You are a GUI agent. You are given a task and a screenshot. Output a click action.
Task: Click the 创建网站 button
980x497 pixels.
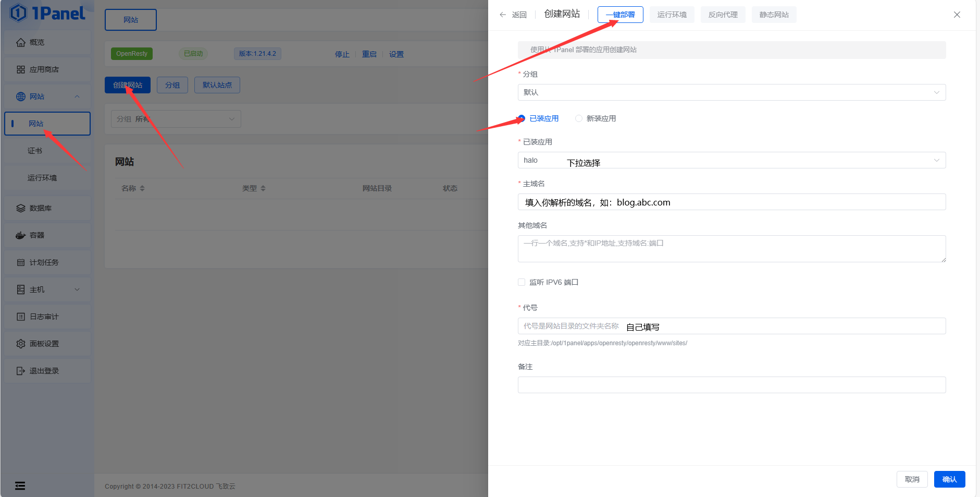tap(128, 85)
